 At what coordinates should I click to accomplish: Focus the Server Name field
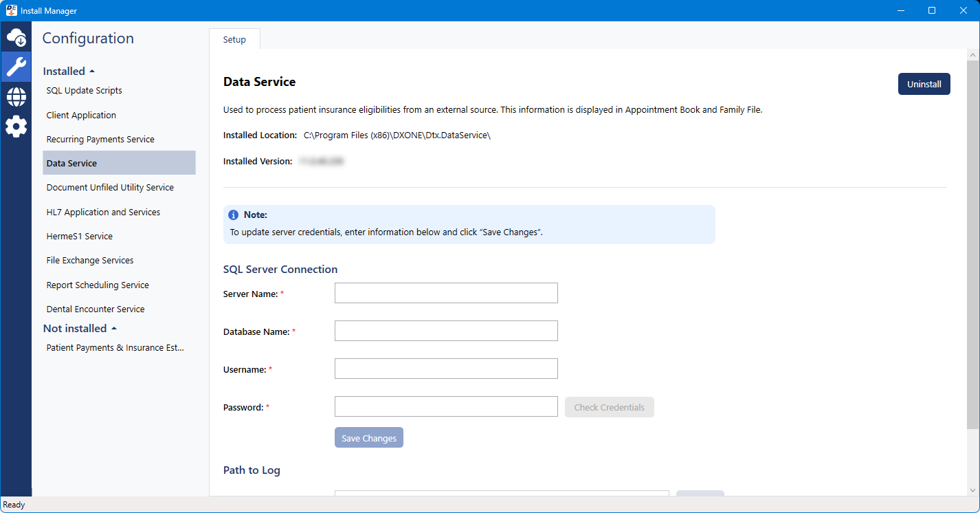tap(446, 293)
